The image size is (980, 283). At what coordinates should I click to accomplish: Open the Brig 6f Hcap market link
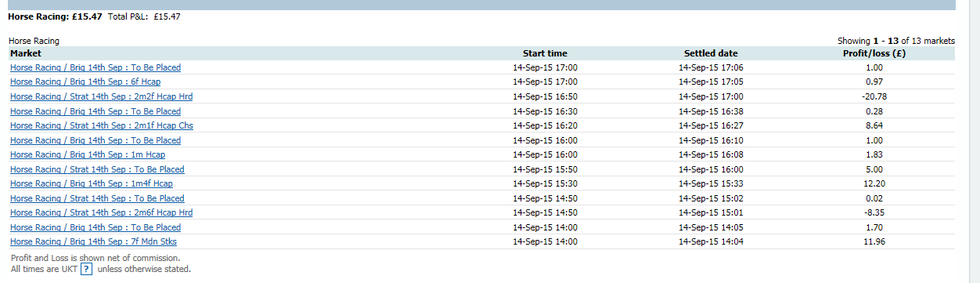(x=85, y=82)
